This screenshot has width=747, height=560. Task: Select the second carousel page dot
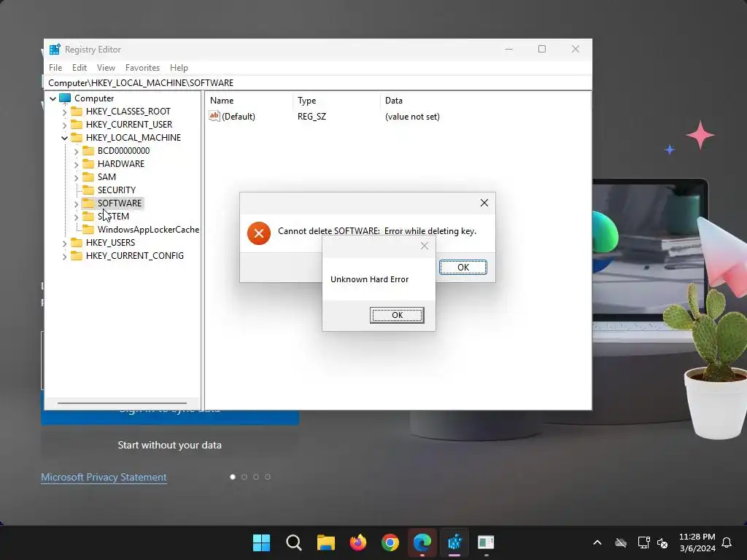[244, 477]
